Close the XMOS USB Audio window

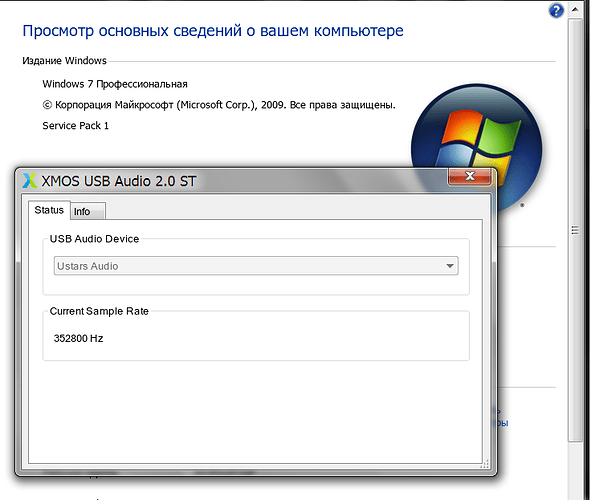(470, 176)
